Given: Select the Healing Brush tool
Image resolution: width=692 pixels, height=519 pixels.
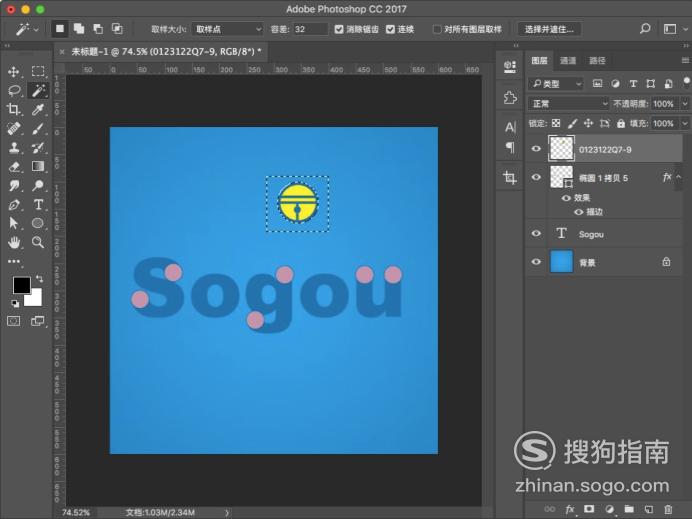Looking at the screenshot, I should tap(14, 128).
